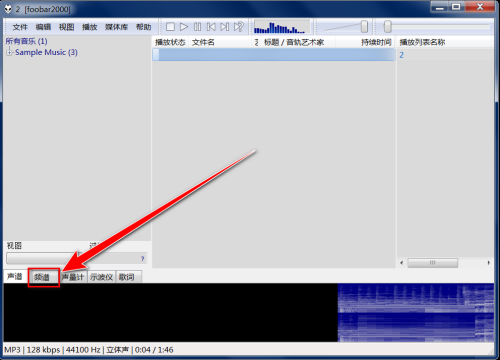Minimize the foobar2000 window
Image resolution: width=500 pixels, height=360 pixels.
point(440,7)
